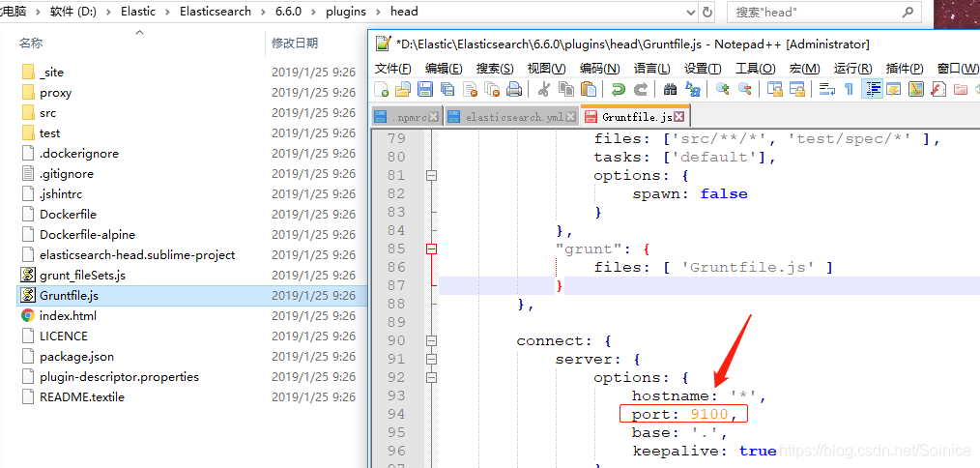Viewport: 980px width, 468px height.
Task: Switch to the elasticsearch.yml tab
Action: [x=511, y=117]
